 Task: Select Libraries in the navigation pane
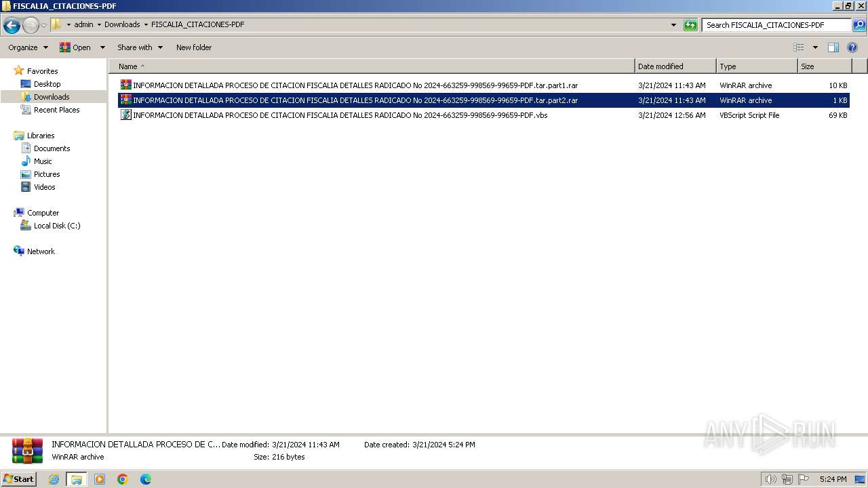(x=41, y=136)
